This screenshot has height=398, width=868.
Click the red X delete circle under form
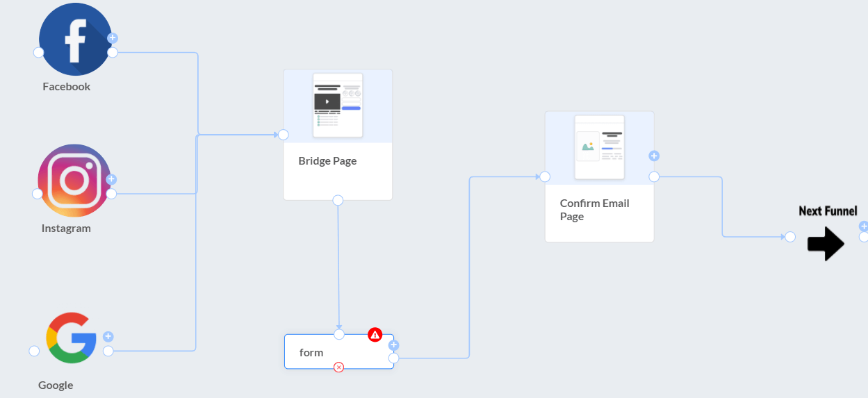point(338,367)
